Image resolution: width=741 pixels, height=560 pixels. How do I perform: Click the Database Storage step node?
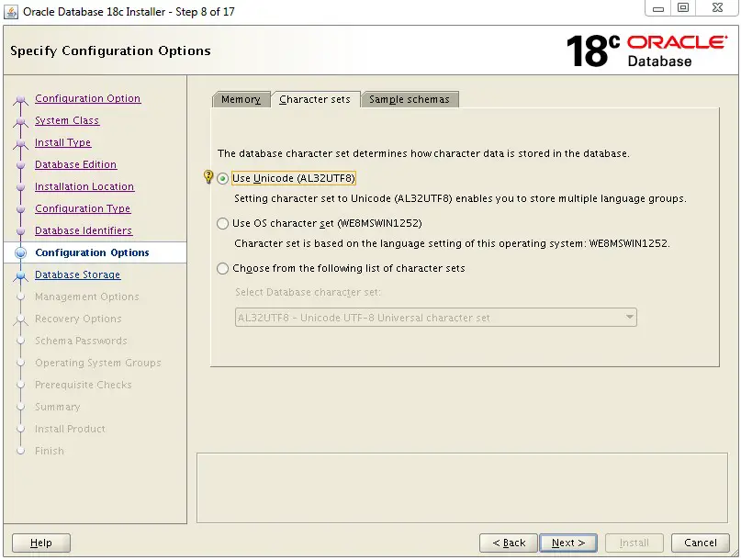[x=20, y=275]
